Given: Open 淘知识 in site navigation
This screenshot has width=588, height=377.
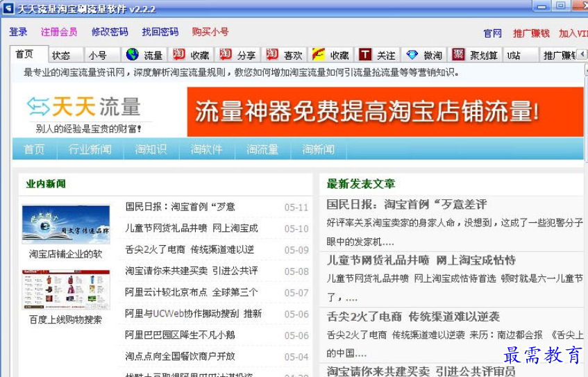Looking at the screenshot, I should point(151,149).
